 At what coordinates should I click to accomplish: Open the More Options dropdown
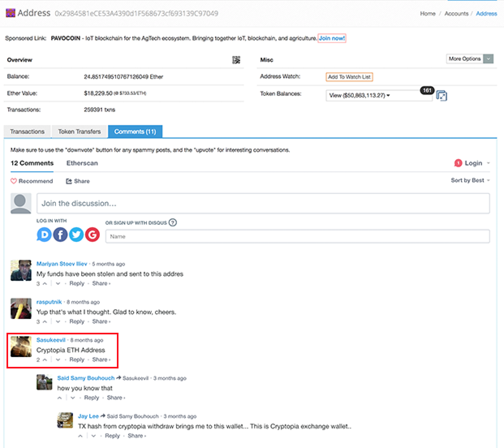(x=470, y=59)
